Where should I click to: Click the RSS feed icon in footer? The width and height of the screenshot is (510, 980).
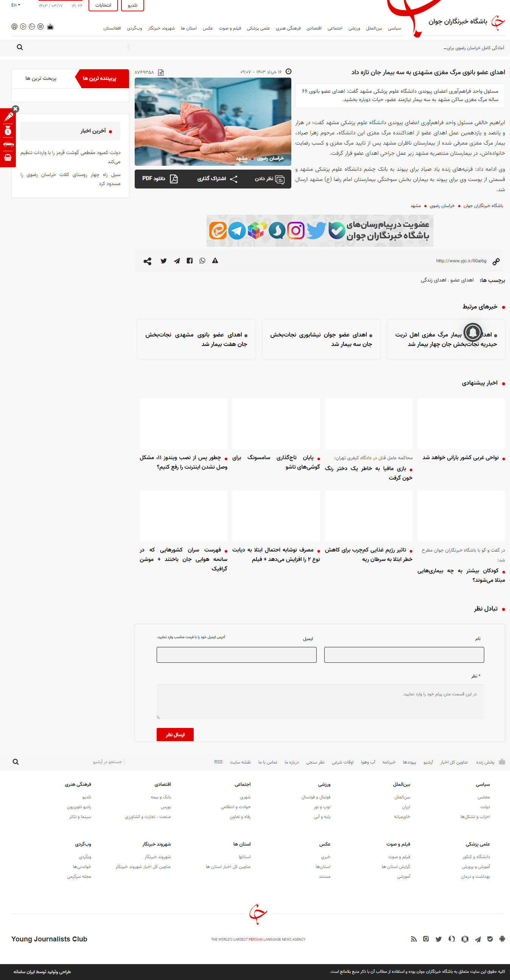414,939
